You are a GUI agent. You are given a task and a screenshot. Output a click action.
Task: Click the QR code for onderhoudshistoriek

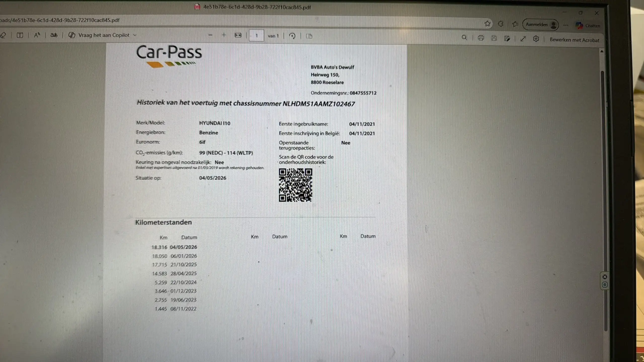[x=295, y=185]
